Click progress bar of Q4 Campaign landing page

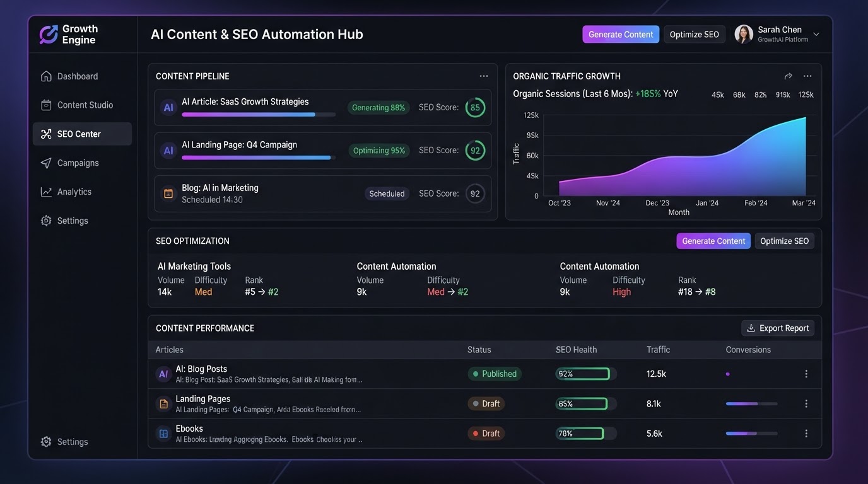259,158
